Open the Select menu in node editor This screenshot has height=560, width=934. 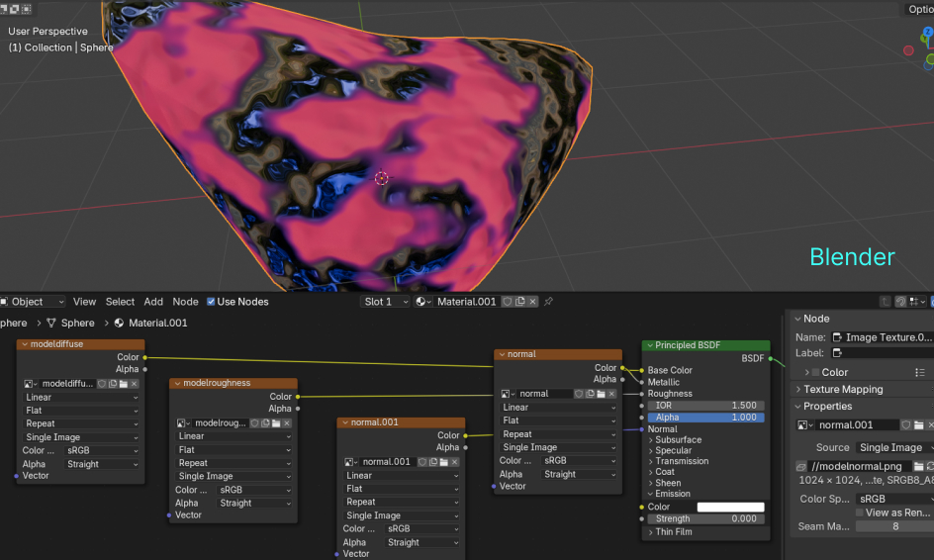click(x=120, y=302)
